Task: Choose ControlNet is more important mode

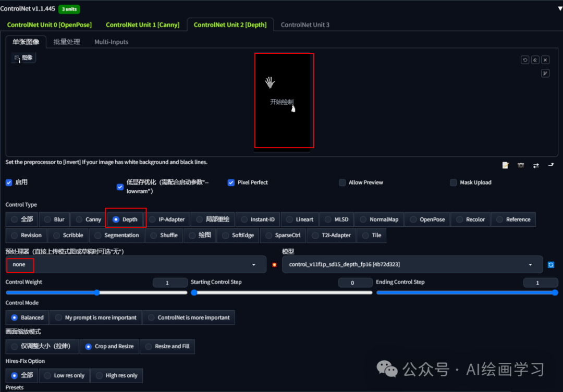Action: 189,317
